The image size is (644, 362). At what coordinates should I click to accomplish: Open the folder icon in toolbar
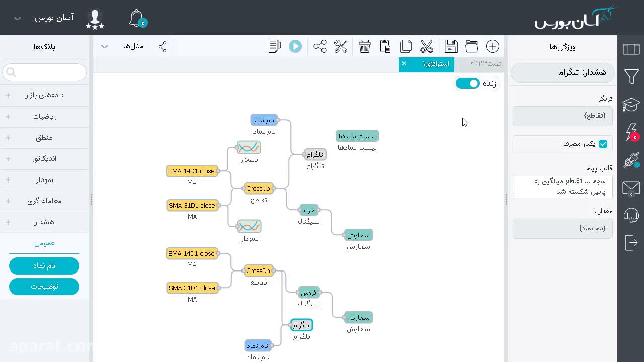click(472, 46)
